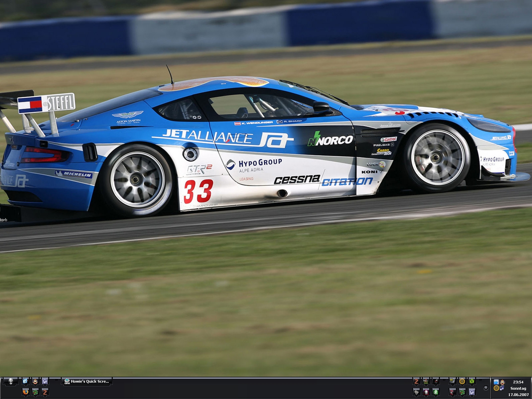Open the dark red-eyed helmet game icon
Viewport: 532px width, 399px height.
[x=436, y=381]
